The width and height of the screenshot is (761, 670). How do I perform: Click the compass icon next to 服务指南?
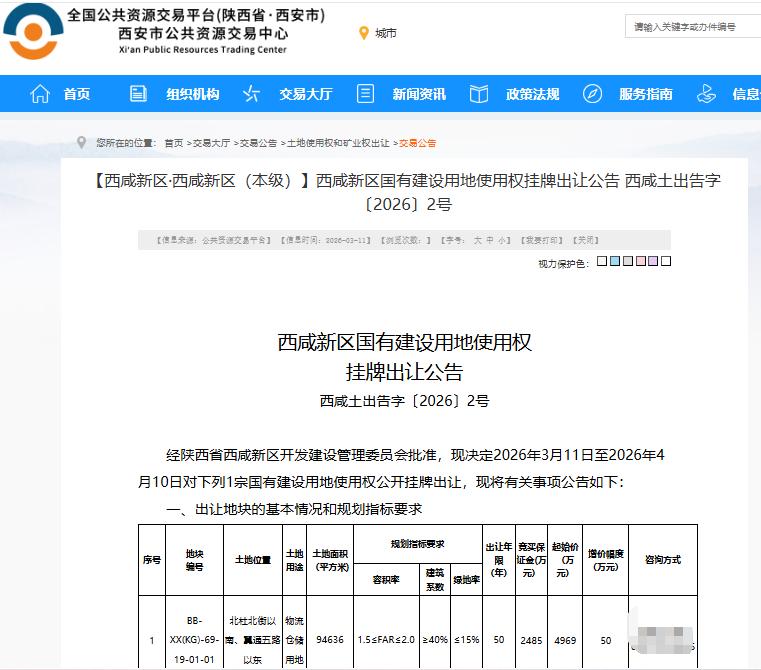coord(592,93)
